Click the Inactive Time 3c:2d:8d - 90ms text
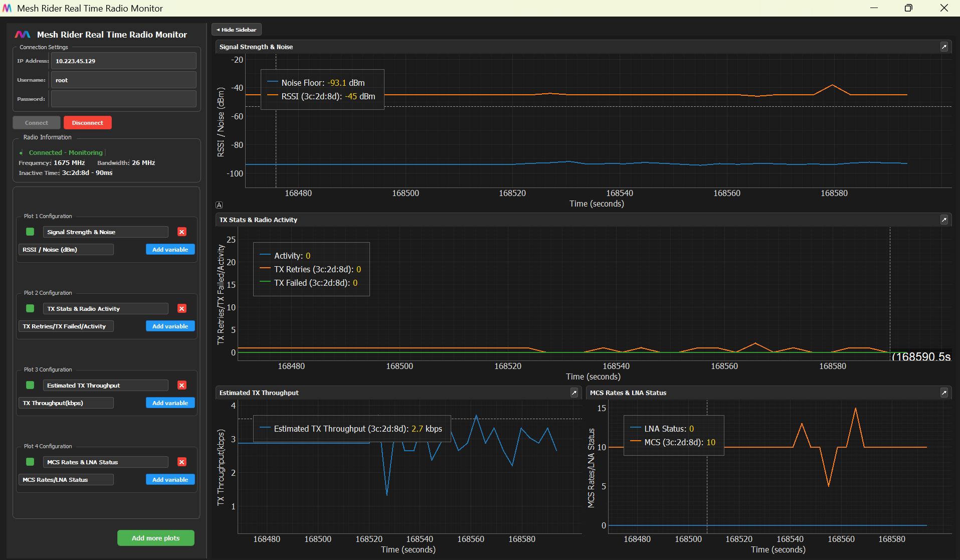The height and width of the screenshot is (560, 960). (x=66, y=173)
